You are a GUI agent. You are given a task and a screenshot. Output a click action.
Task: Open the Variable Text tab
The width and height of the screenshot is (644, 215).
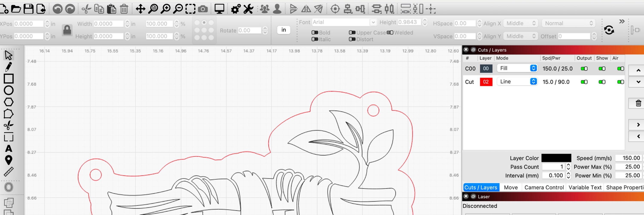tap(585, 187)
